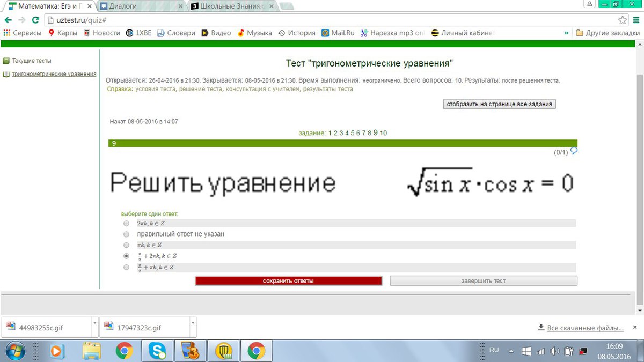Open the История bookmark
The width and height of the screenshot is (644, 362).
297,33
